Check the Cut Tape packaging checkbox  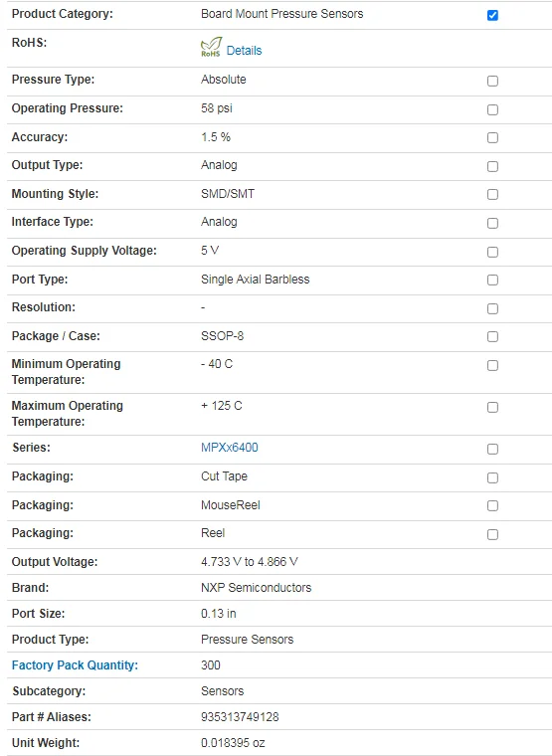pyautogui.click(x=492, y=477)
